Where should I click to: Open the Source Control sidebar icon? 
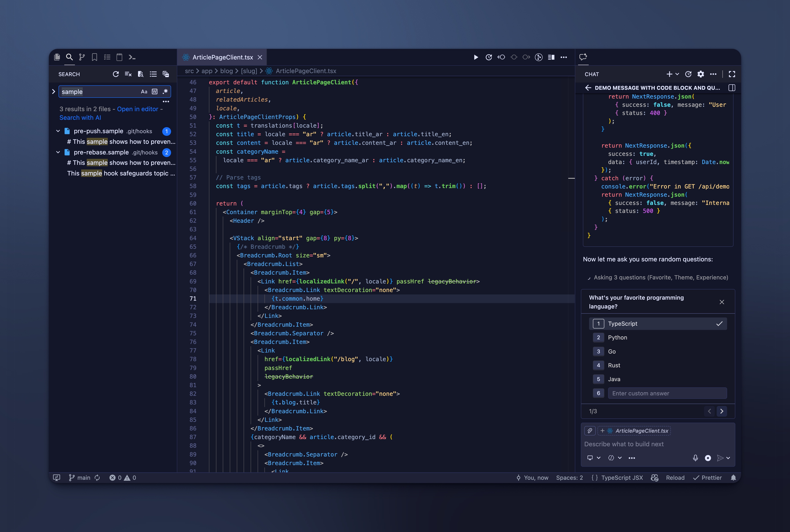pyautogui.click(x=82, y=57)
